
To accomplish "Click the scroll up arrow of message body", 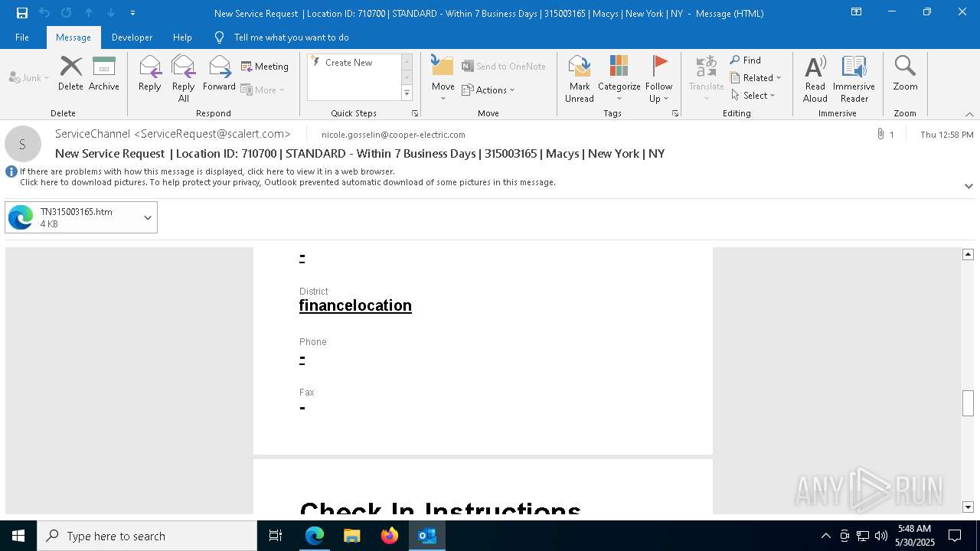I will [968, 254].
